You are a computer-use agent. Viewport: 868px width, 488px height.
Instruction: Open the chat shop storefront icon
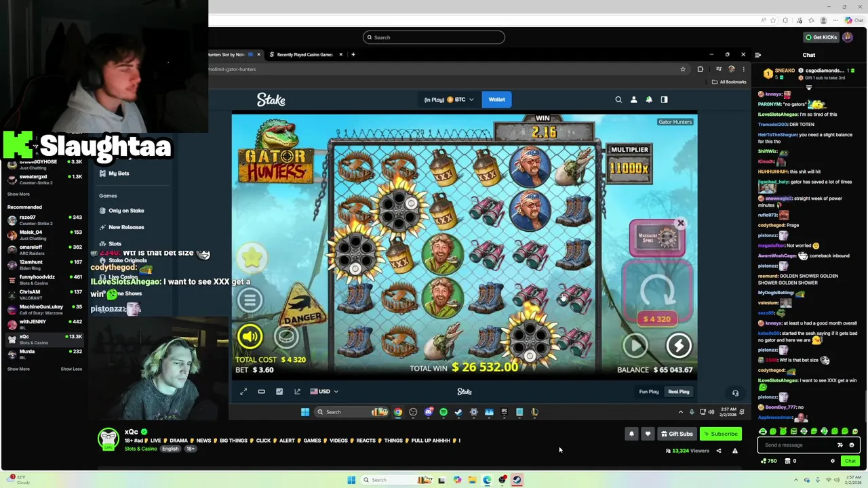coord(787,461)
